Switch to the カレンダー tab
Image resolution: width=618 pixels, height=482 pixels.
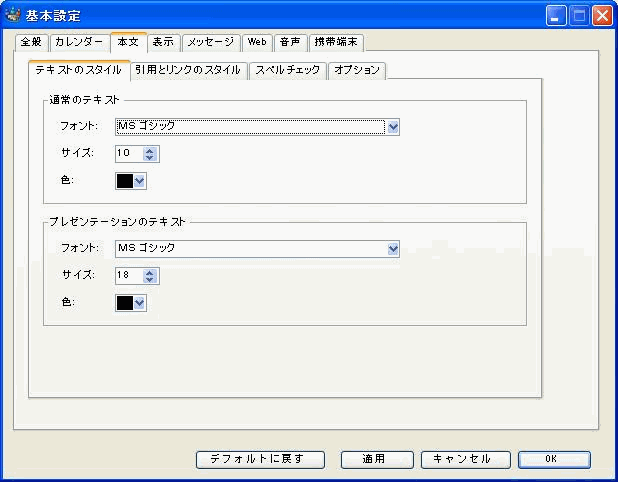pos(78,42)
